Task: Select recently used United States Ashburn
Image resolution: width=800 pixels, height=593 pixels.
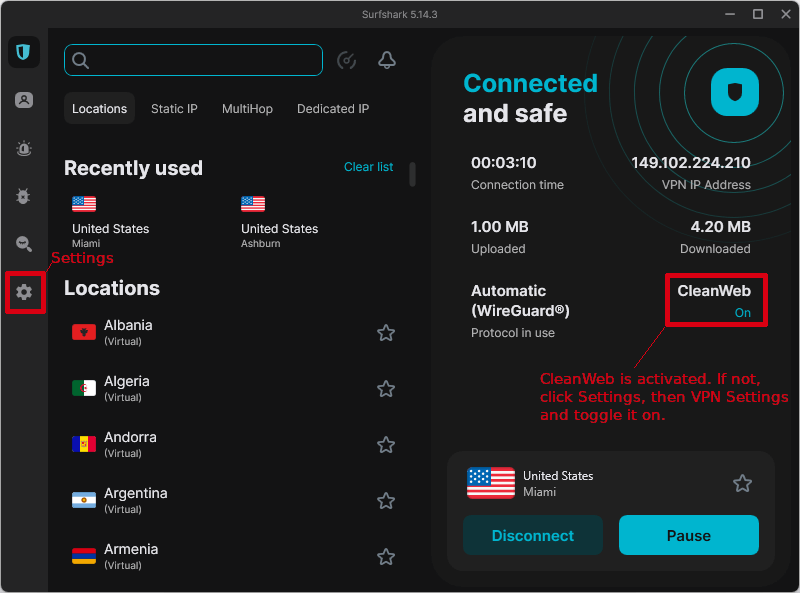Action: (279, 223)
